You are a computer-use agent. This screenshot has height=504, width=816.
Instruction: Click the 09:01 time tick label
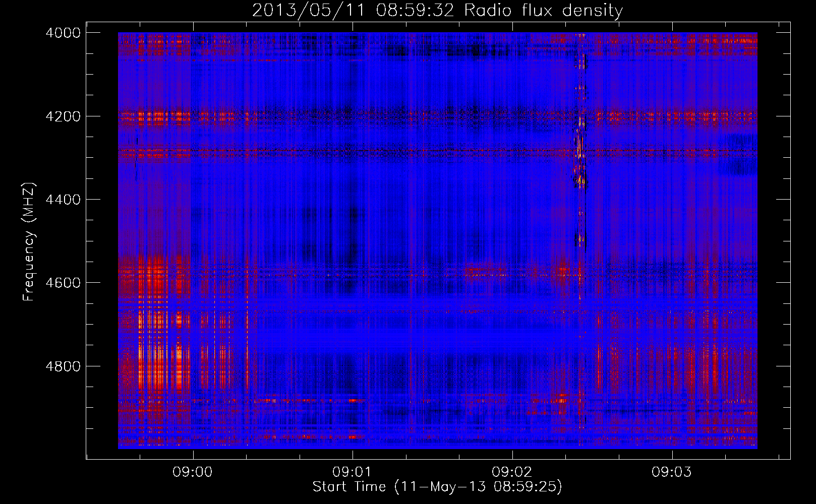pyautogui.click(x=352, y=472)
